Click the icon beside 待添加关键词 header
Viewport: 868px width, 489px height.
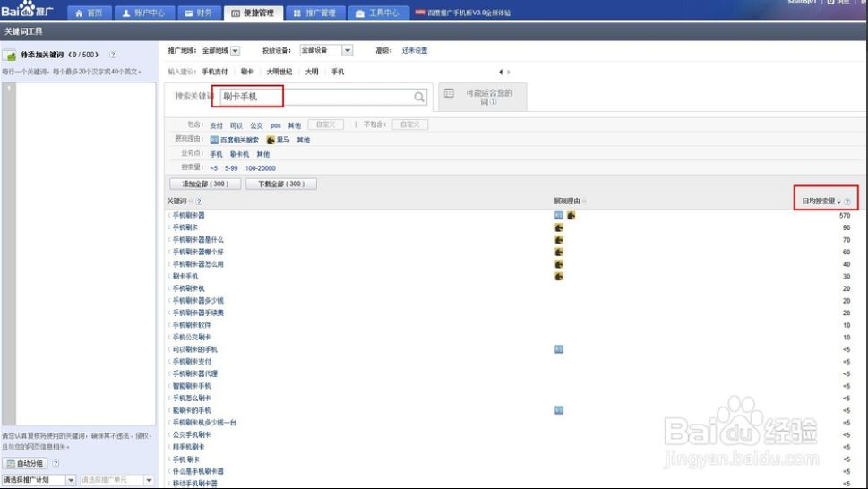pyautogui.click(x=10, y=56)
